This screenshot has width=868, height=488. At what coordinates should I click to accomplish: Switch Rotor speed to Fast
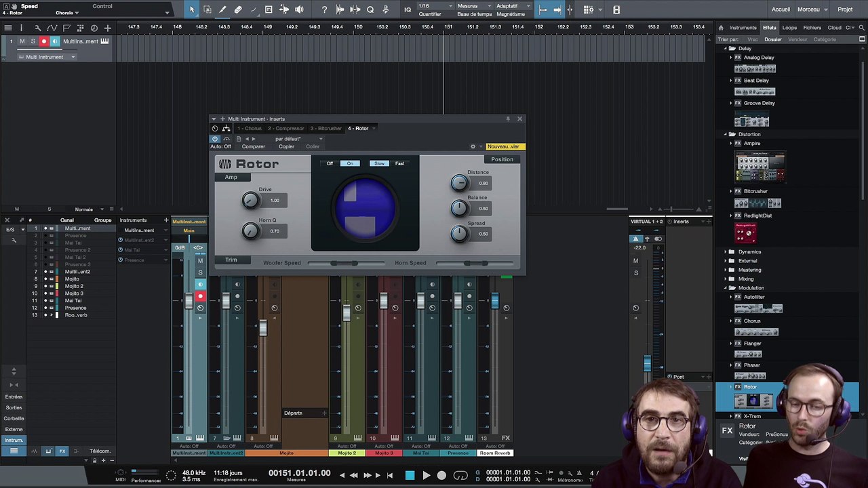click(x=399, y=163)
